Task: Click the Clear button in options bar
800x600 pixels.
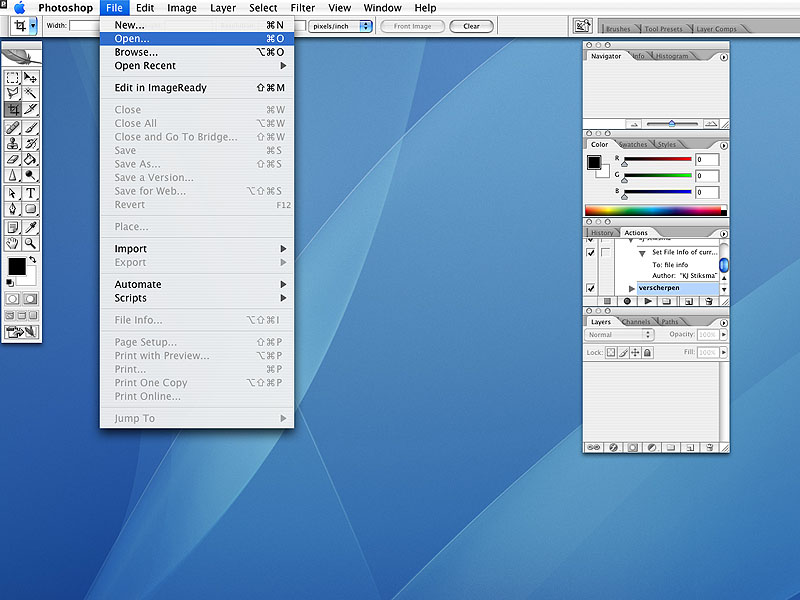Action: [x=471, y=26]
